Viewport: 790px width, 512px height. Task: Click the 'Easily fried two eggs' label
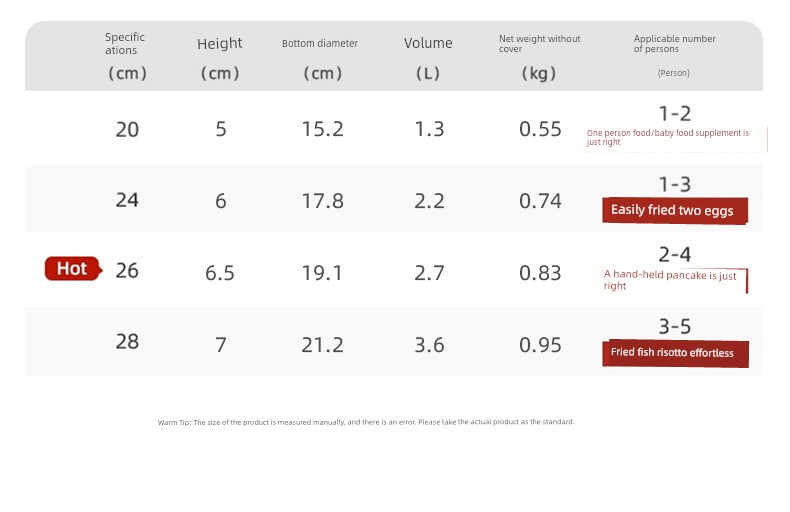(673, 210)
